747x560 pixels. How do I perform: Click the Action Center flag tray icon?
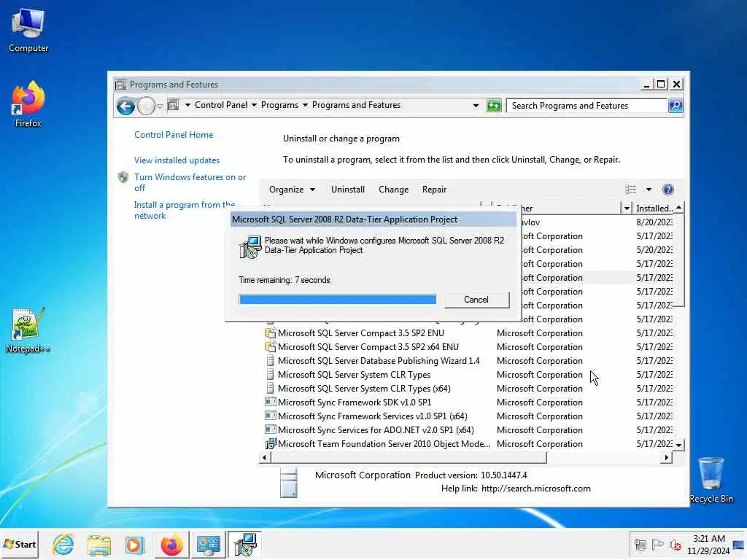click(657, 545)
